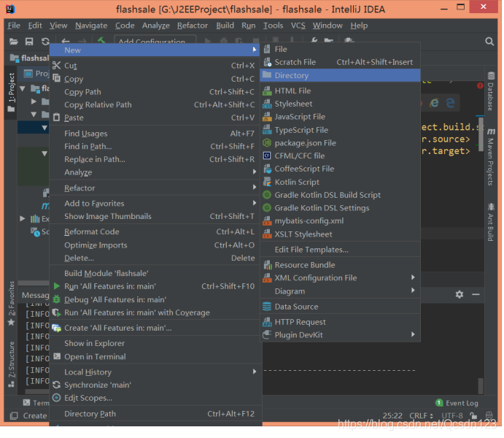Viewport: 504px width, 438px height.
Task: Open the Tools menu
Action: [273, 26]
